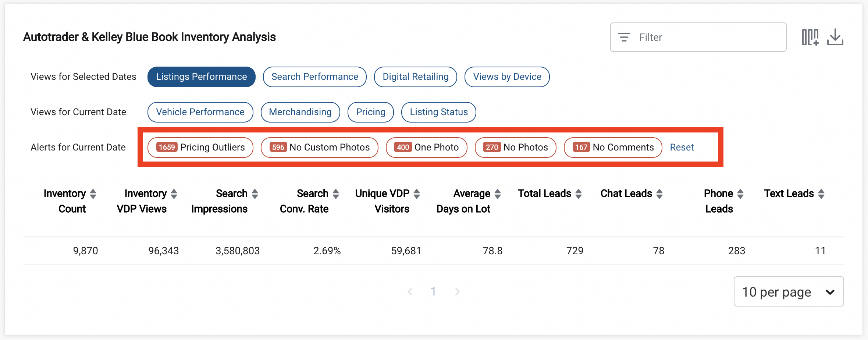Click the Views for Current Date label
Viewport: 868px width, 340px height.
[x=78, y=112]
